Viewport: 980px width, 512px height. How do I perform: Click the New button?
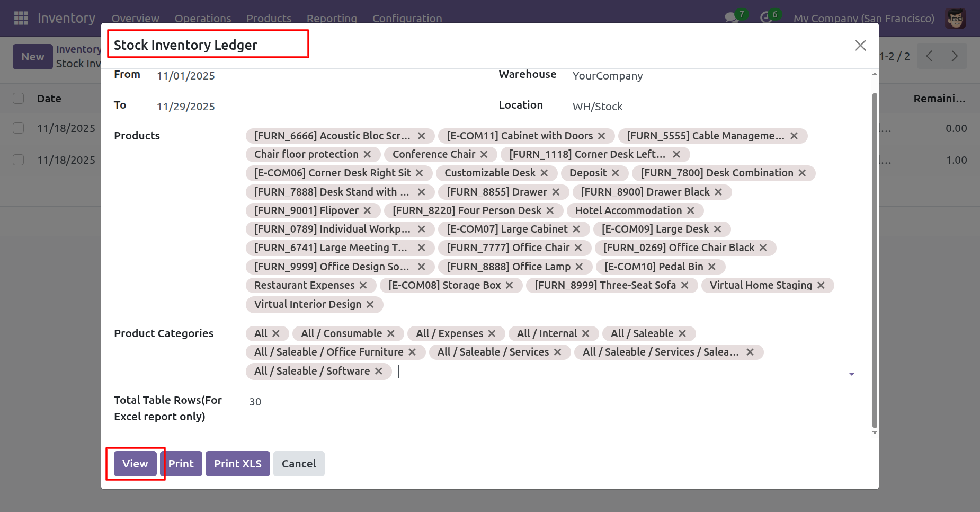(x=33, y=57)
